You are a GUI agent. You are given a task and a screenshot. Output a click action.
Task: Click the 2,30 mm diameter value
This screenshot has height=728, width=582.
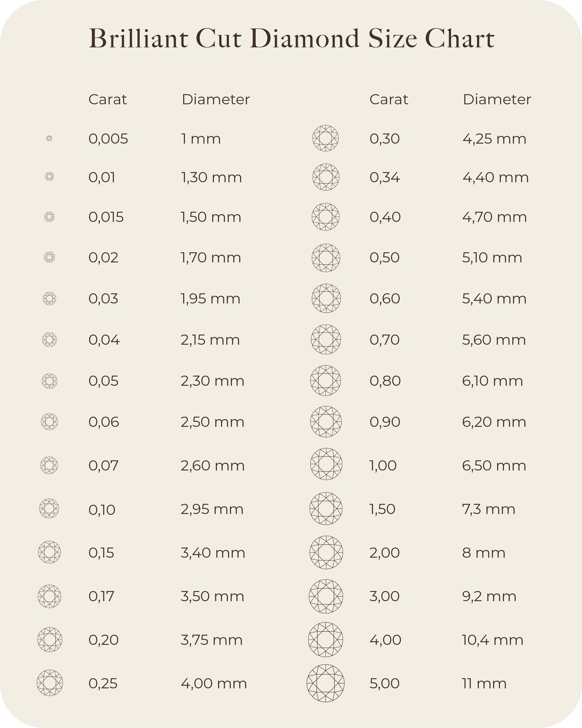pyautogui.click(x=212, y=381)
